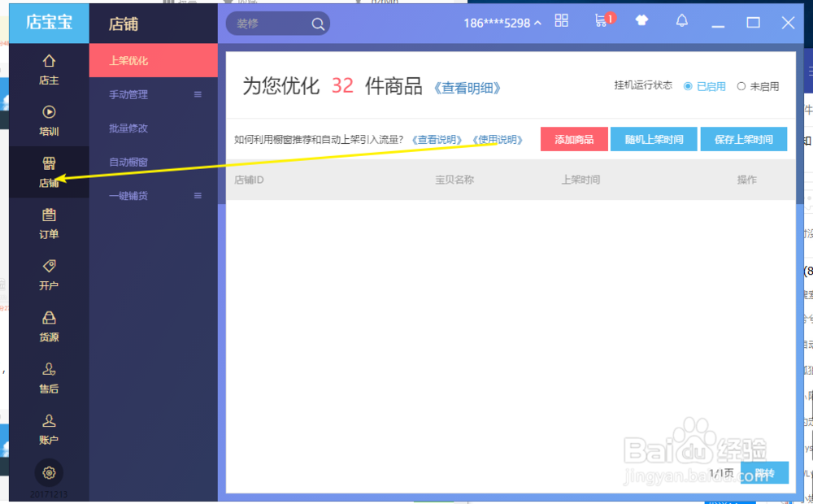The height and width of the screenshot is (504, 813).
Task: Maximize the 店宝宝 window
Action: click(754, 23)
